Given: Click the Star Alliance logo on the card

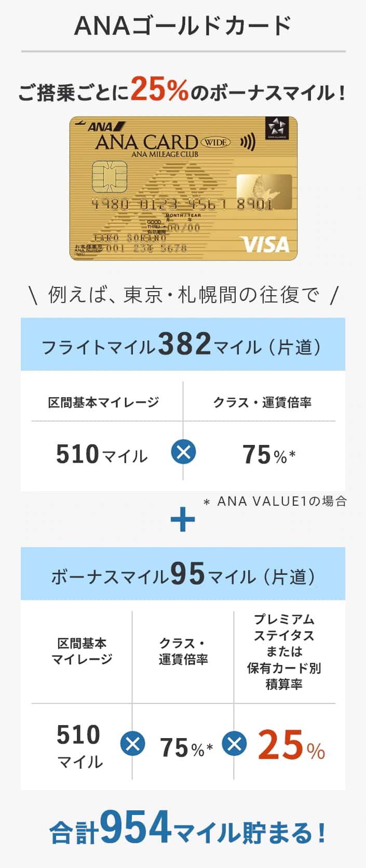Looking at the screenshot, I should click(x=276, y=128).
